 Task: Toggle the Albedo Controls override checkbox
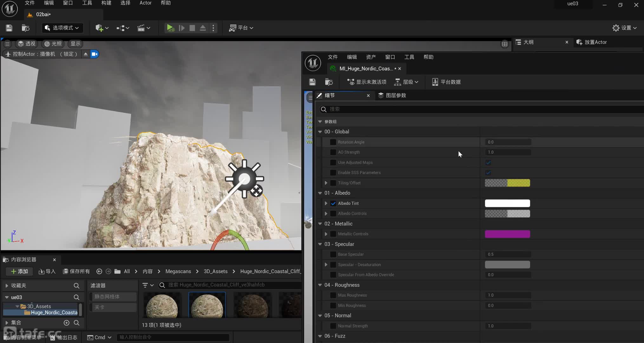(x=333, y=213)
